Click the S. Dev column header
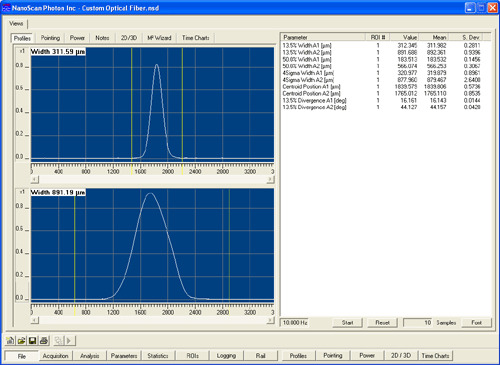Image resolution: width=500 pixels, height=365 pixels. point(466,37)
